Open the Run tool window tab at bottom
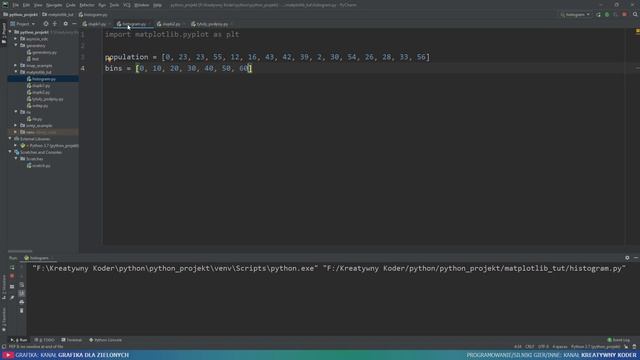The height and width of the screenshot is (360, 640). click(x=19, y=340)
